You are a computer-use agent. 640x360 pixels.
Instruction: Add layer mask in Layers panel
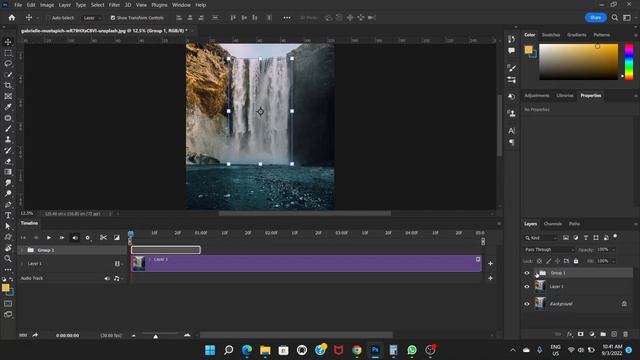click(x=580, y=334)
